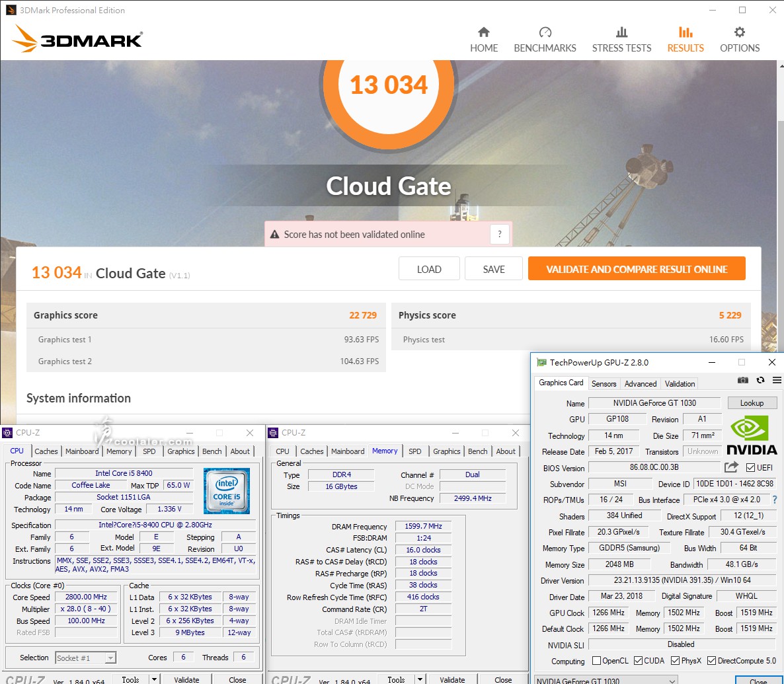The image size is (784, 684).
Task: Share the GPU BIOS via export icon
Action: (732, 467)
